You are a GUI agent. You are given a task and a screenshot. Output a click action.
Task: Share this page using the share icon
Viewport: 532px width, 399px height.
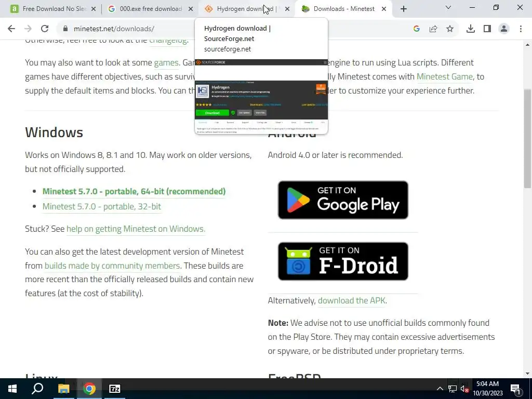click(433, 29)
